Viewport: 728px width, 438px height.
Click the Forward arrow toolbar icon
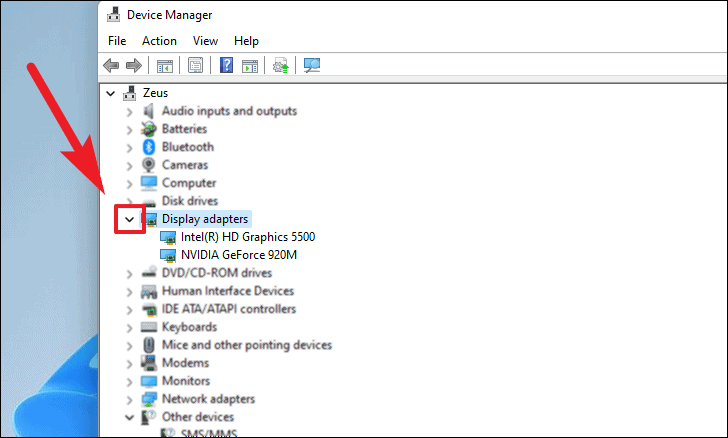tap(134, 65)
